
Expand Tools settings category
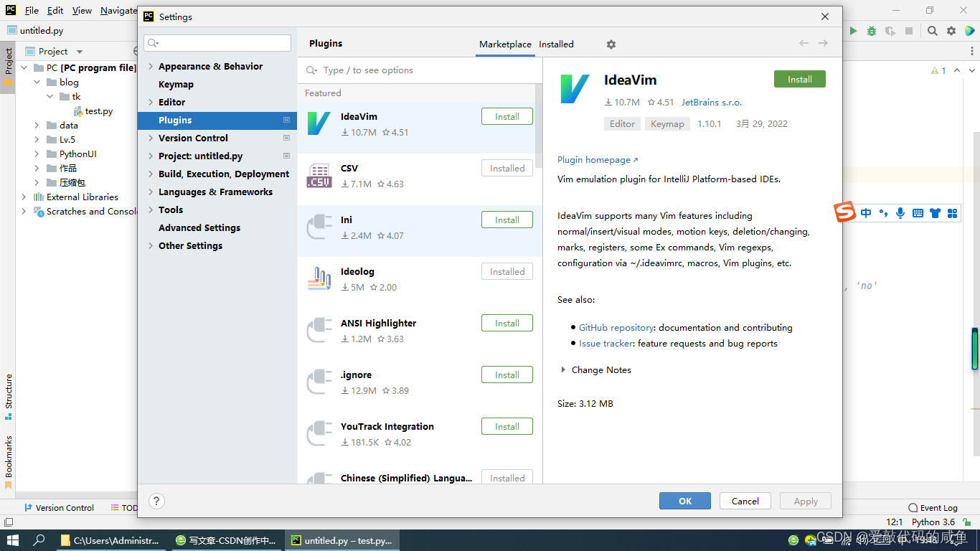coord(151,209)
